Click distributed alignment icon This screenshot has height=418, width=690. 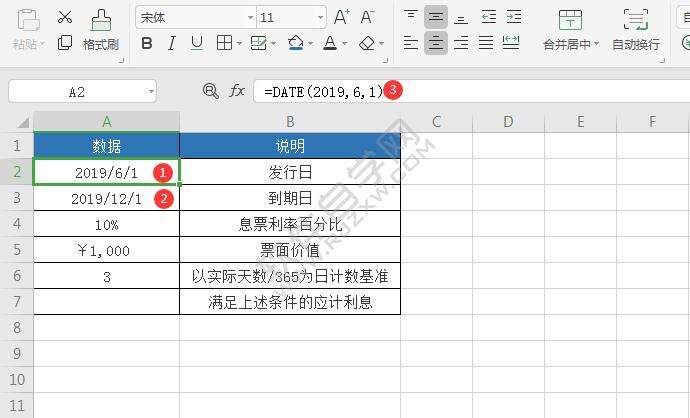tap(511, 43)
